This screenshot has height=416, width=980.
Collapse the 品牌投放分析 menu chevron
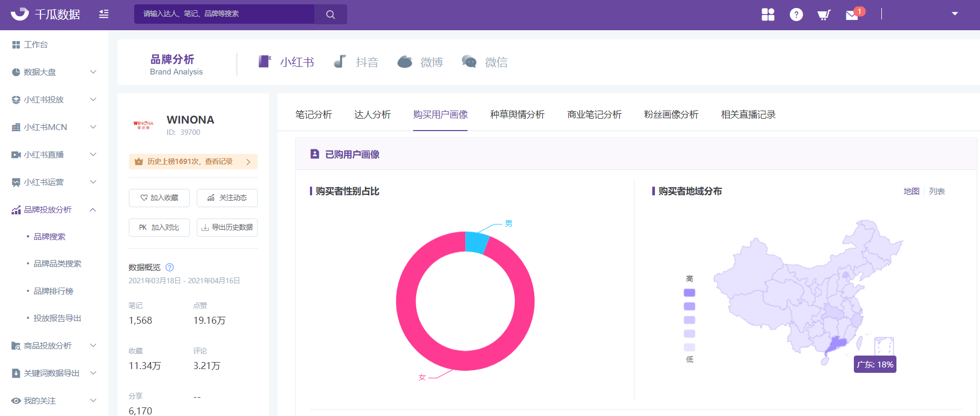click(93, 209)
